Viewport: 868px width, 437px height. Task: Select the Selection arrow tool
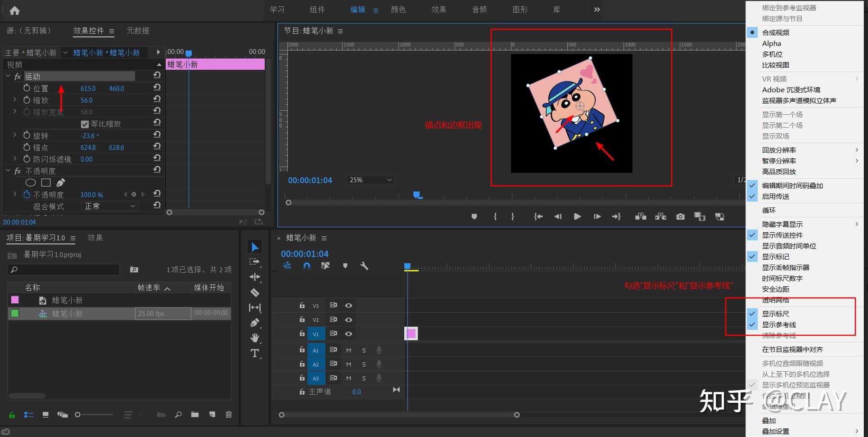[x=255, y=247]
